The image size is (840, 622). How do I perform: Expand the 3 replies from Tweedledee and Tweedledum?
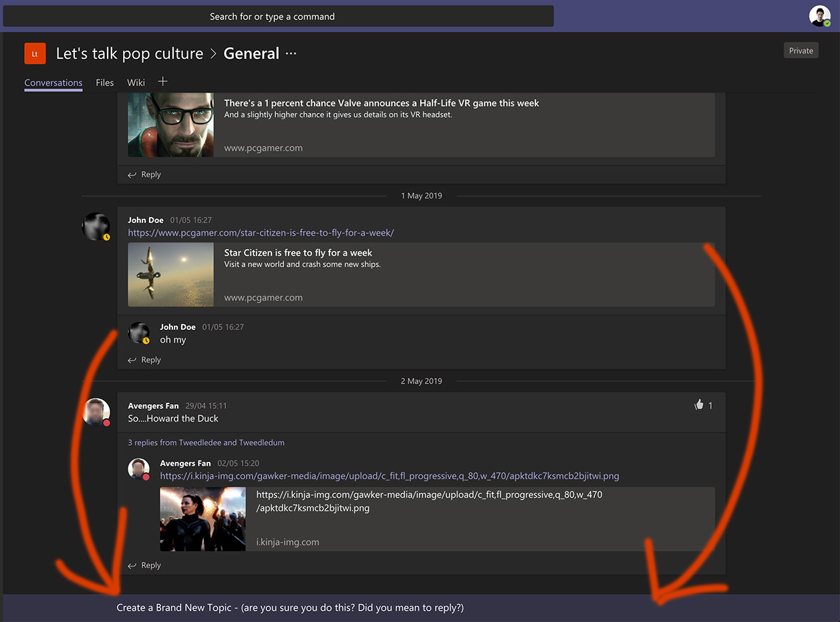(205, 442)
